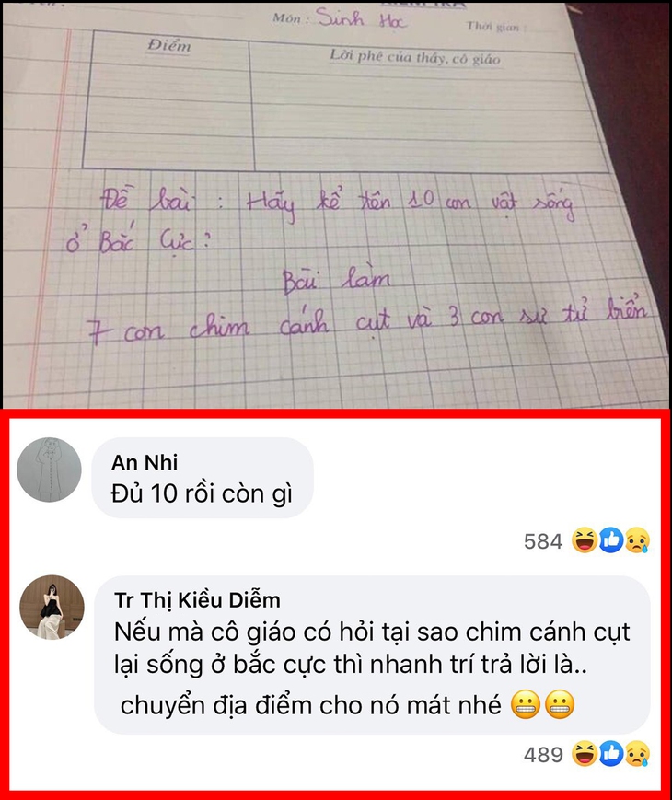This screenshot has height=800, width=672.
Task: Click the laughing reaction on An Nhi's comment
Action: click(585, 540)
